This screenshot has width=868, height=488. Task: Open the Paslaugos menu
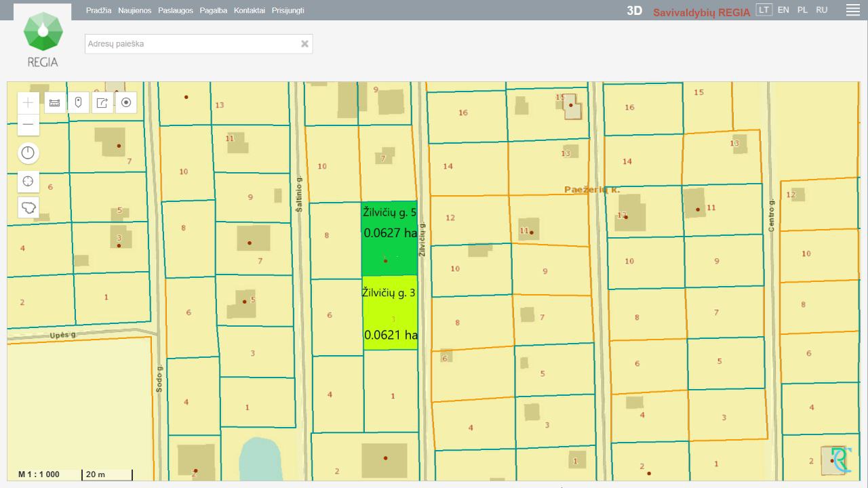point(176,11)
